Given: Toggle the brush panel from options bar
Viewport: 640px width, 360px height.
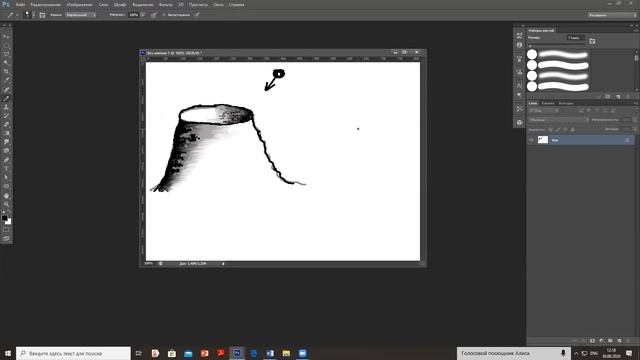Looking at the screenshot, I should click(x=42, y=15).
